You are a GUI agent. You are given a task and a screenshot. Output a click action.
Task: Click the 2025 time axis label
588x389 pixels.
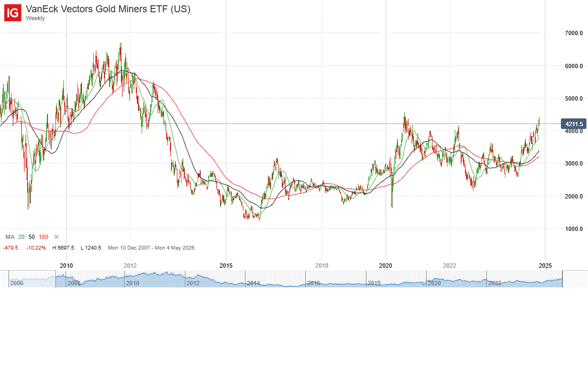pyautogui.click(x=545, y=266)
